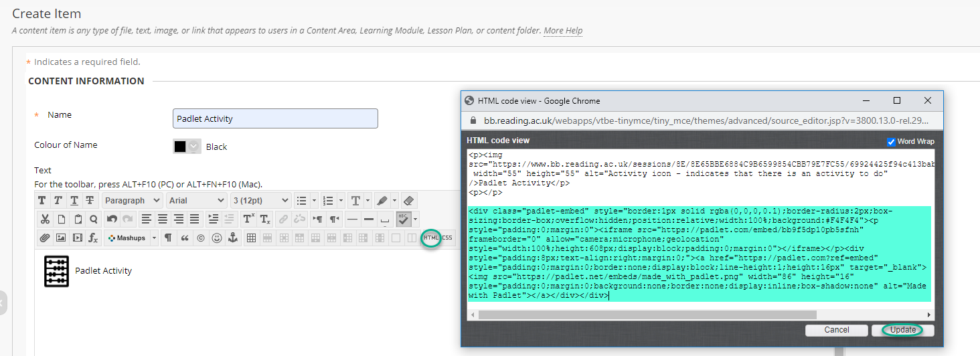Image resolution: width=980 pixels, height=356 pixels.
Task: Click the Name input field
Action: pos(275,118)
